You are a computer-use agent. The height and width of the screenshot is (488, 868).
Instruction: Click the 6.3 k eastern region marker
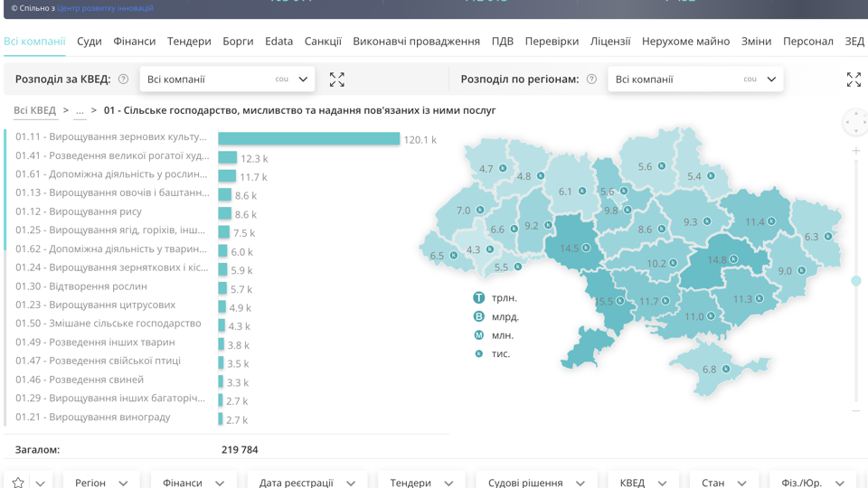pyautogui.click(x=828, y=236)
